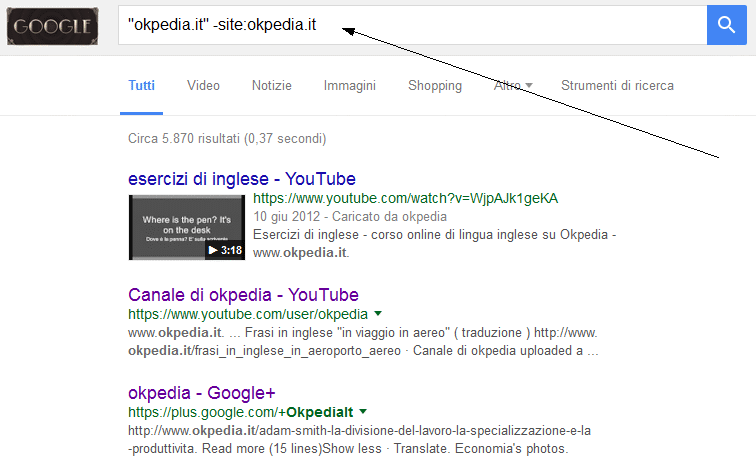Click the Google logo
The height and width of the screenshot is (470, 756).
(52, 26)
